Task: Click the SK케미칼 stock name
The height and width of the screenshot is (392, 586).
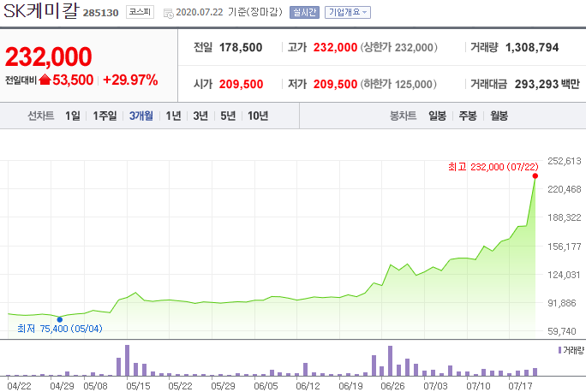Action: [41, 11]
